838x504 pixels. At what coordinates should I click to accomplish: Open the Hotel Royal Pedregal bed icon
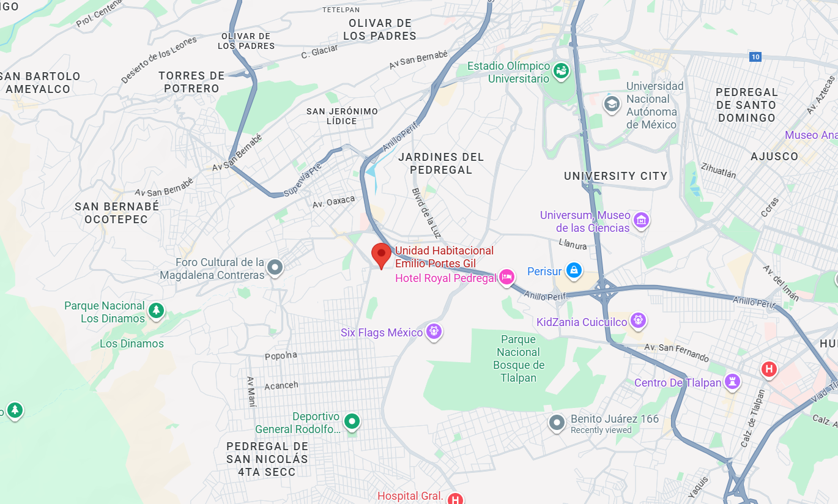click(506, 278)
